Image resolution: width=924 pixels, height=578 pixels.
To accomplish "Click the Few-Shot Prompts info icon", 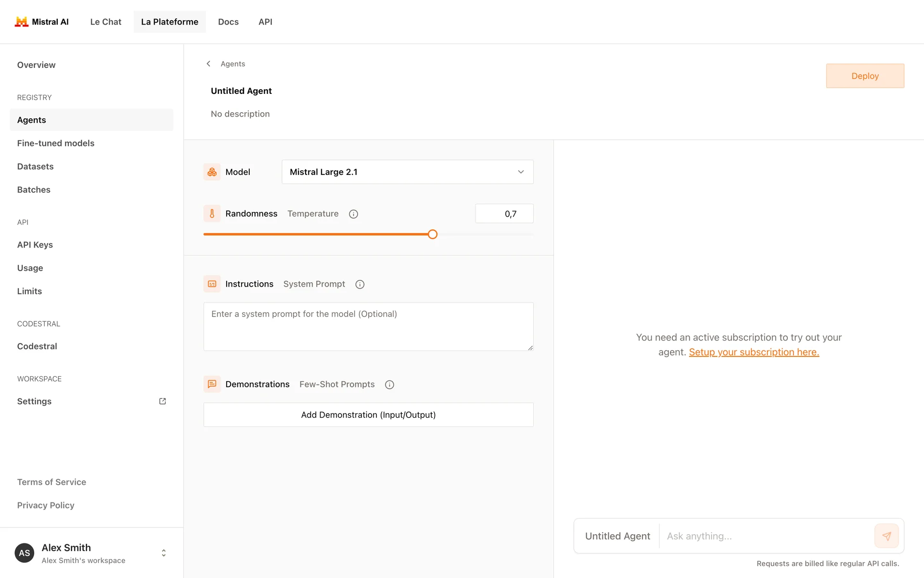I will [x=389, y=384].
